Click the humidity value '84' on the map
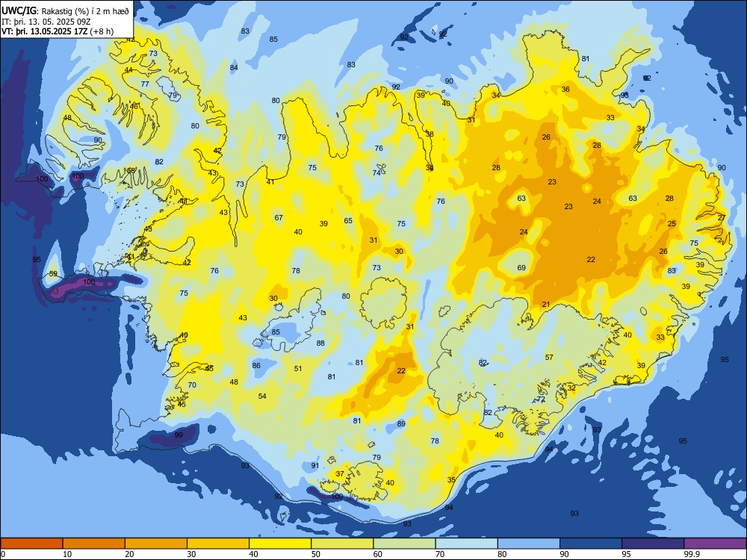 [x=234, y=68]
